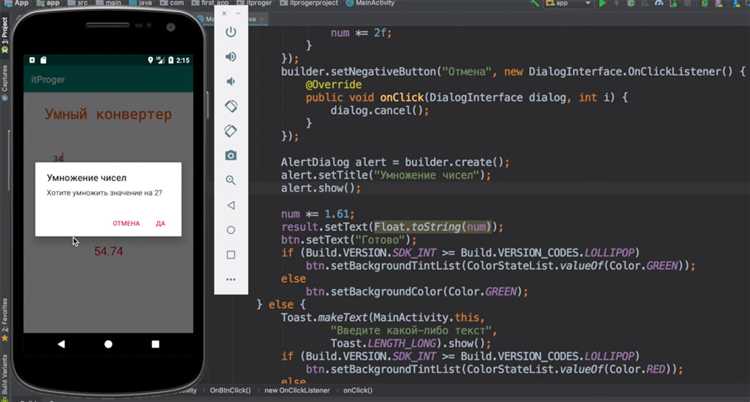This screenshot has width=750, height=402.
Task: Click the emulator power button icon
Action: click(x=231, y=32)
